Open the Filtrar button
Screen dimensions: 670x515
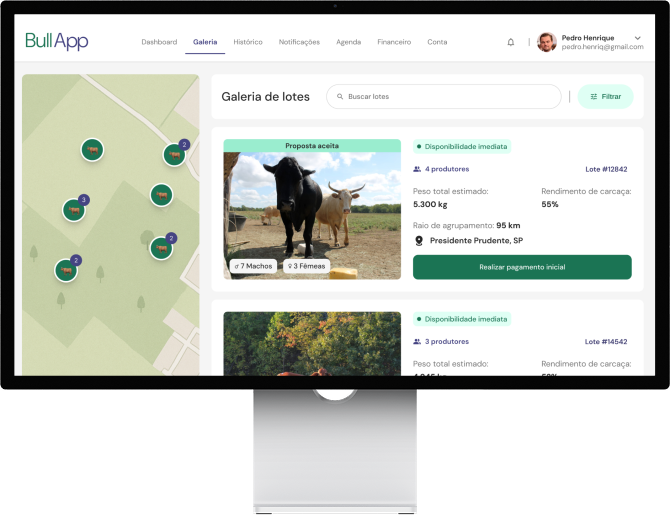click(x=605, y=97)
